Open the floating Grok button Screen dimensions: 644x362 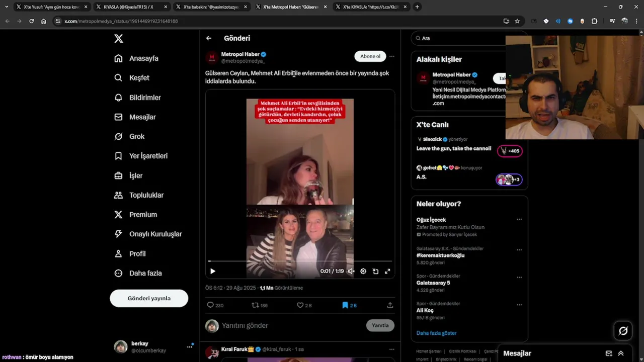point(623,331)
